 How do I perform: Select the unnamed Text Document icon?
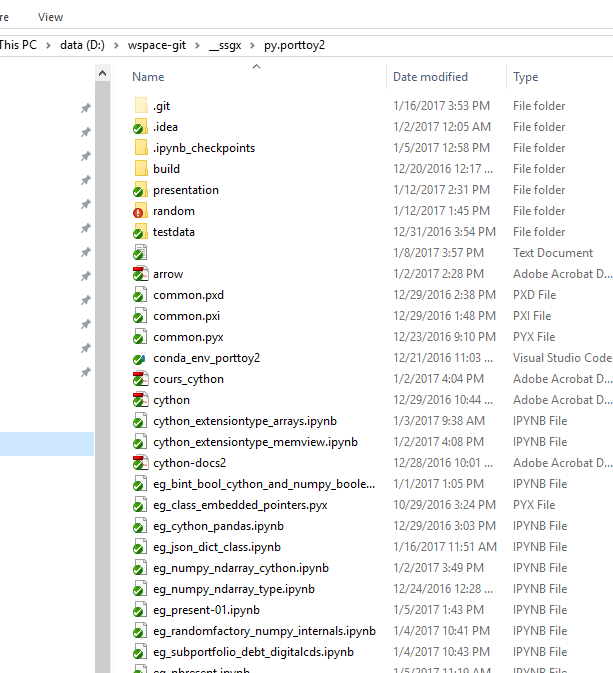140,253
